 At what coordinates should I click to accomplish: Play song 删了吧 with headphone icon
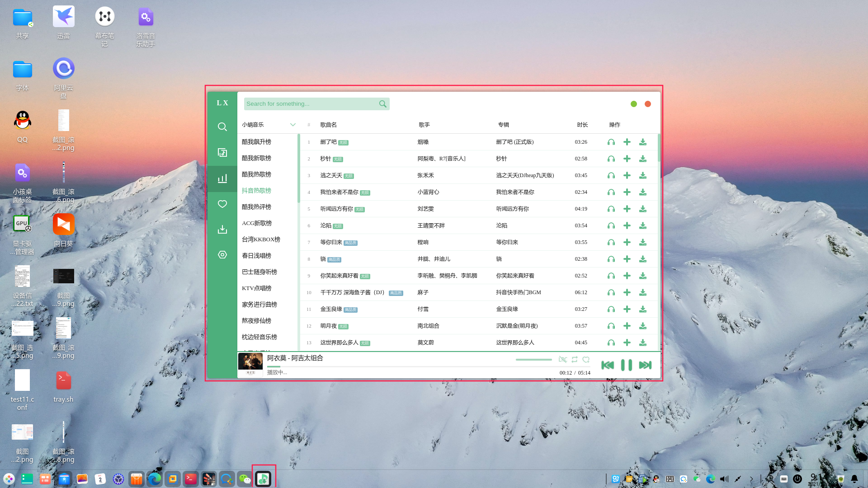[x=611, y=142]
